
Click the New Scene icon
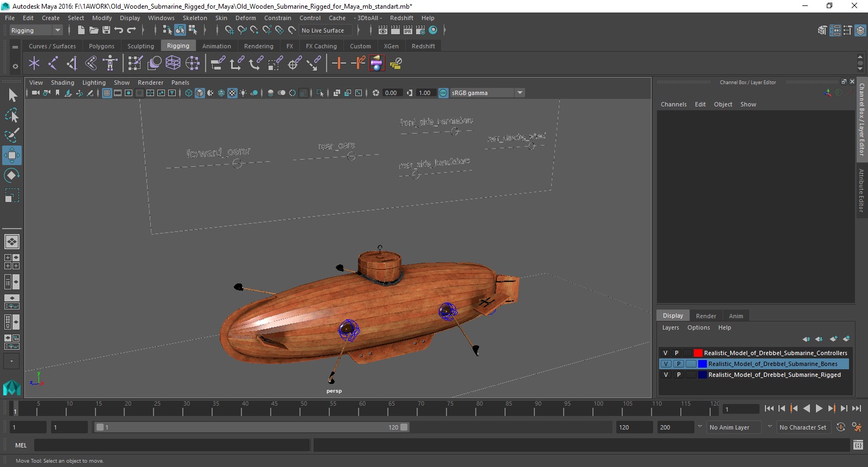[x=81, y=30]
